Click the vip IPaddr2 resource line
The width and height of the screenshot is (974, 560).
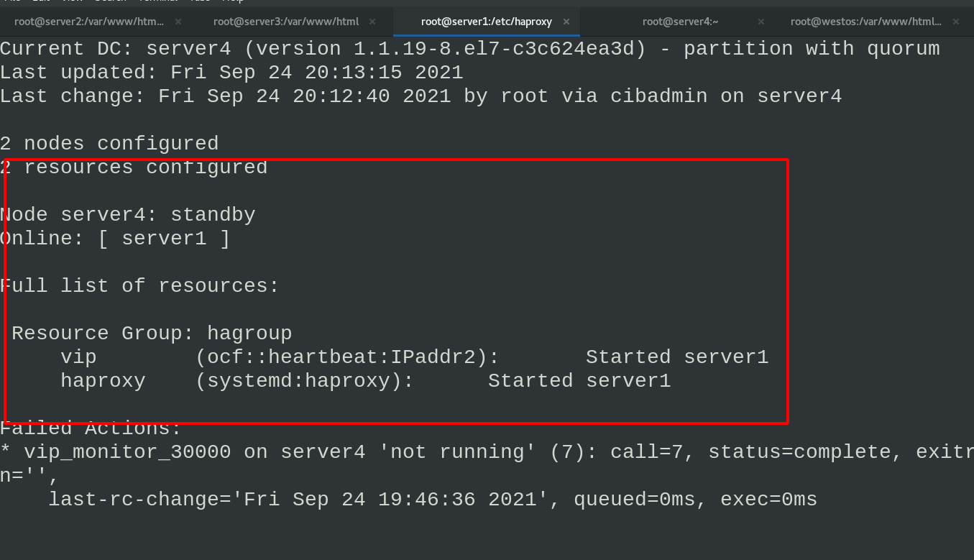[x=415, y=357]
